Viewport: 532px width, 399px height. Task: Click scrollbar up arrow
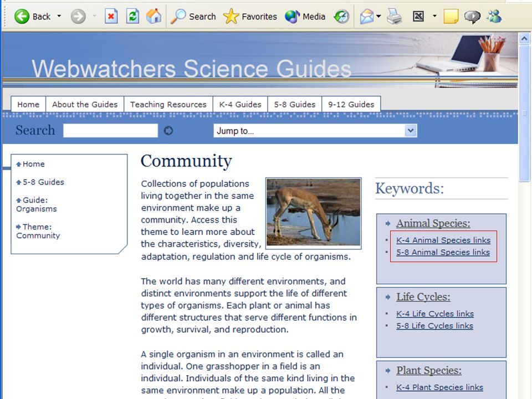(524, 39)
